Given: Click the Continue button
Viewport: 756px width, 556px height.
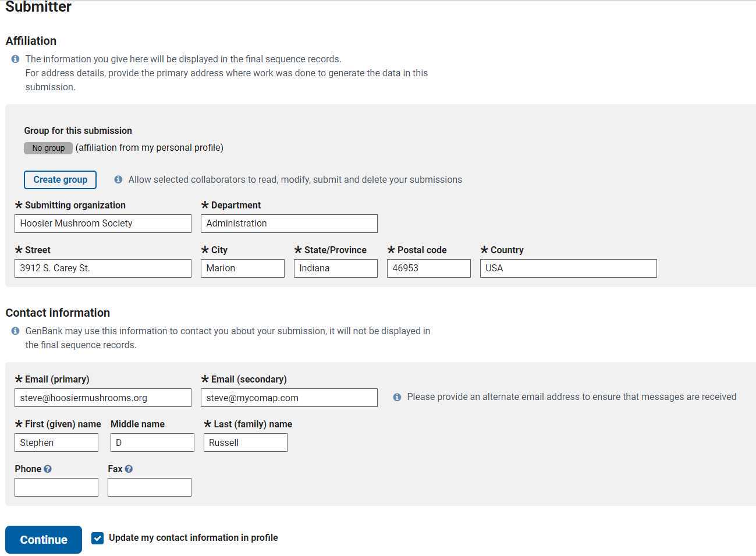Looking at the screenshot, I should coord(44,540).
